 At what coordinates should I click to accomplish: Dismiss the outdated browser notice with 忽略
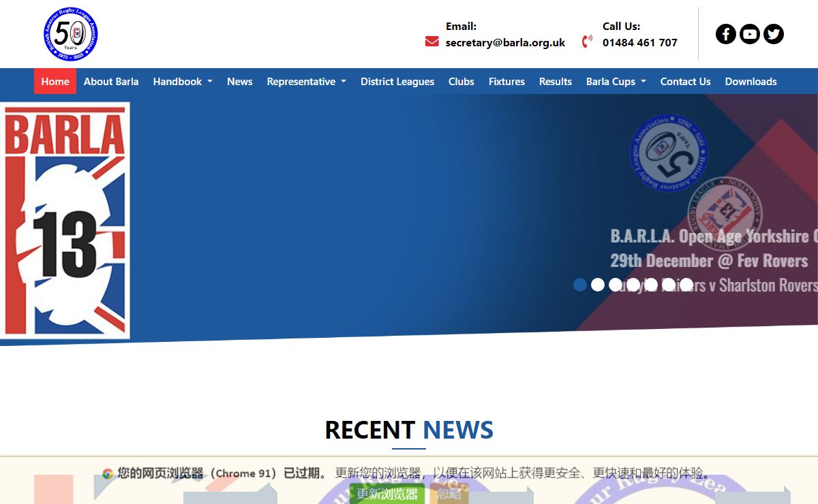click(449, 494)
